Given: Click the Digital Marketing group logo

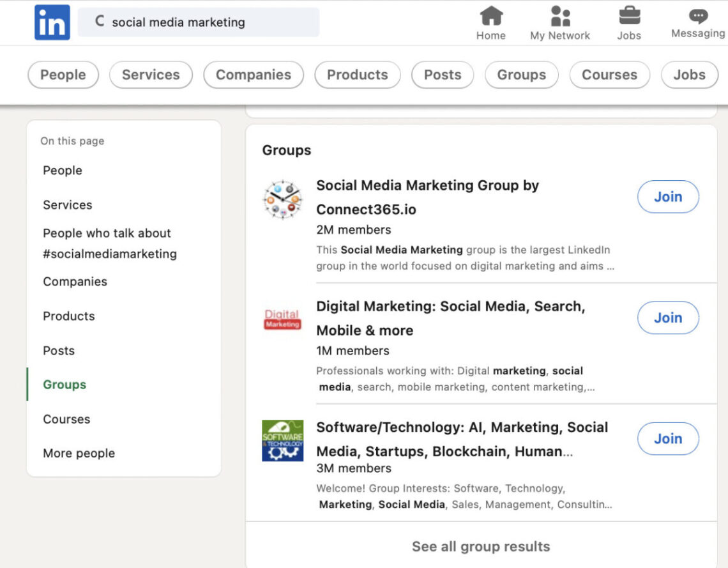Looking at the screenshot, I should point(282,319).
